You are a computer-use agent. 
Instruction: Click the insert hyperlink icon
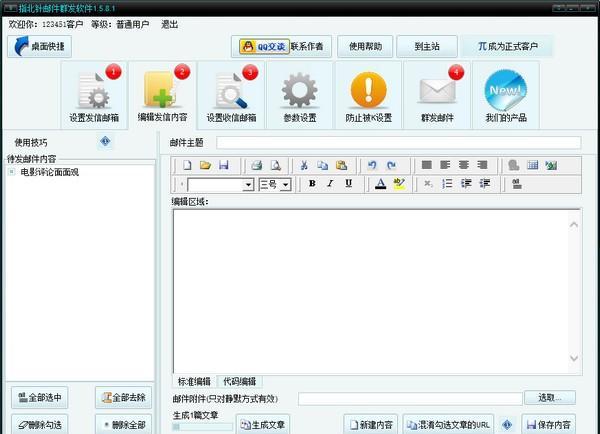(x=514, y=165)
